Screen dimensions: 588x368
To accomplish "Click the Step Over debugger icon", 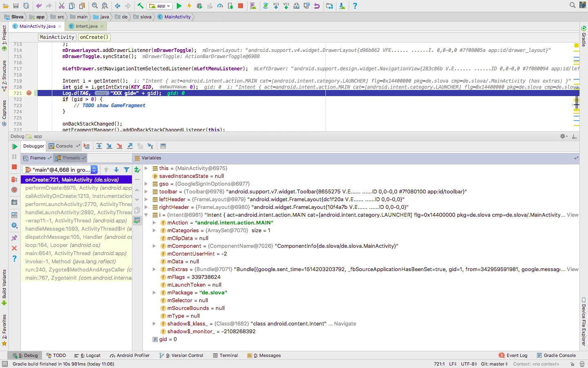I will click(x=99, y=146).
